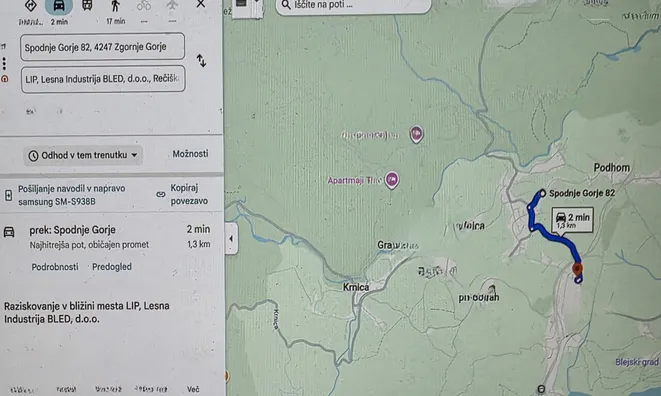This screenshot has height=396, width=661.
Task: Open Možnosti route options
Action: [190, 154]
